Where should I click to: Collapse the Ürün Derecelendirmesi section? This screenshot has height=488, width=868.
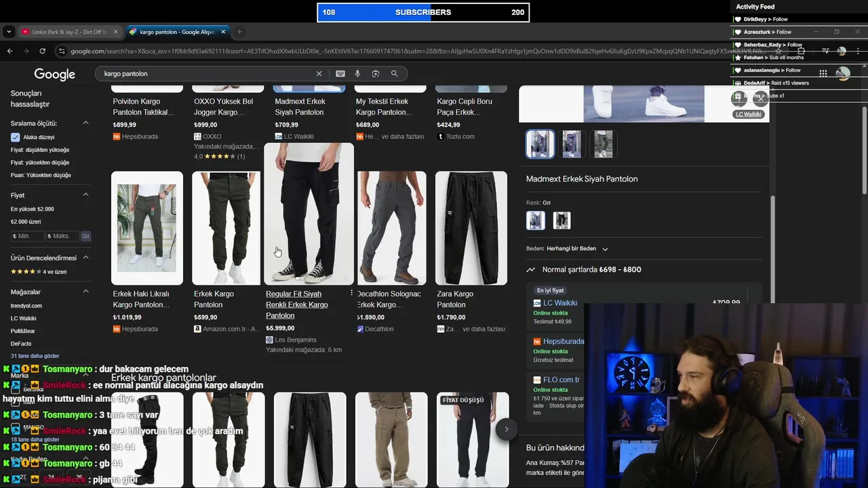coord(85,258)
